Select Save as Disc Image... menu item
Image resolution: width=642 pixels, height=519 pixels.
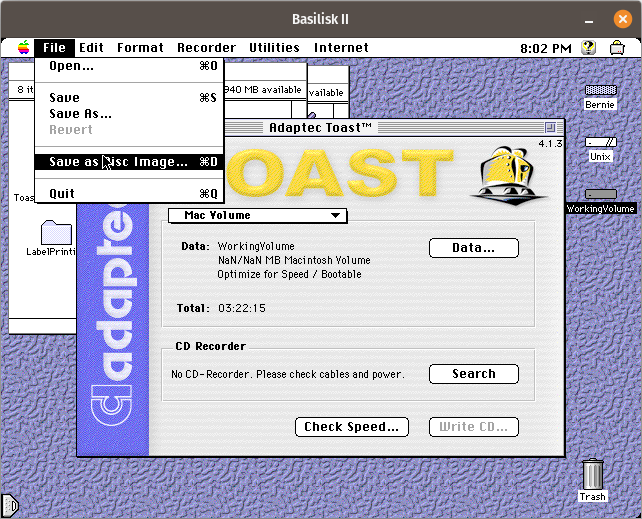click(129, 162)
